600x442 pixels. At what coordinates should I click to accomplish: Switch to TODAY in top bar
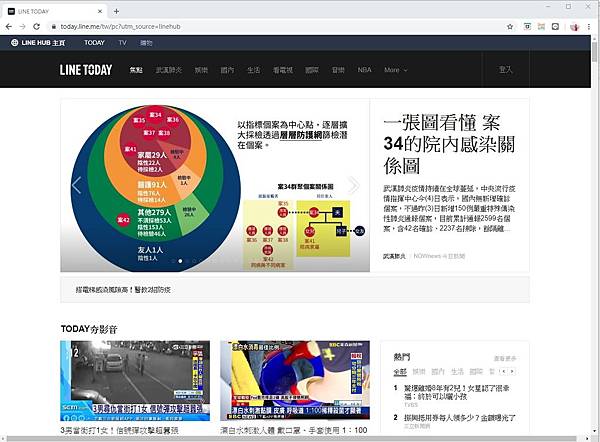[94, 43]
